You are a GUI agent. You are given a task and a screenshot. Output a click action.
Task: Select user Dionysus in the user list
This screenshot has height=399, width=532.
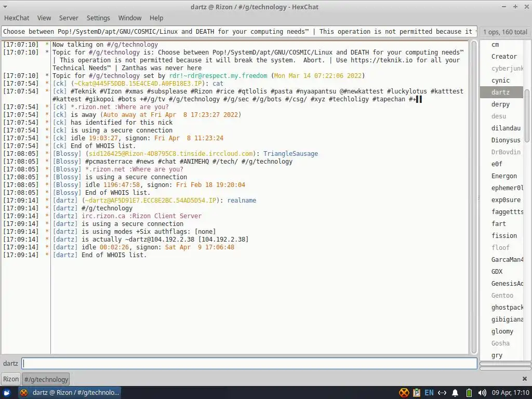501,140
